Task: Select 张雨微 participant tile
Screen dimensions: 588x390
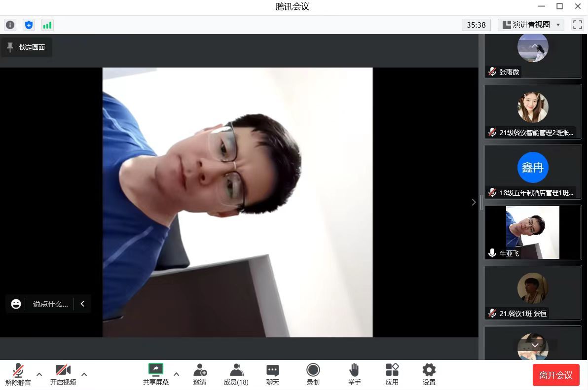Action: coord(533,56)
